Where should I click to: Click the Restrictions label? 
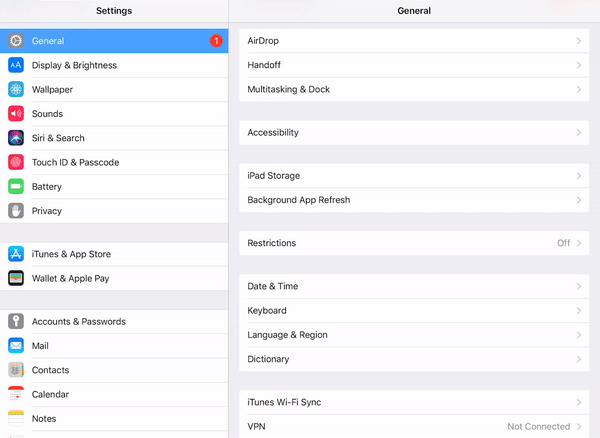coord(272,243)
